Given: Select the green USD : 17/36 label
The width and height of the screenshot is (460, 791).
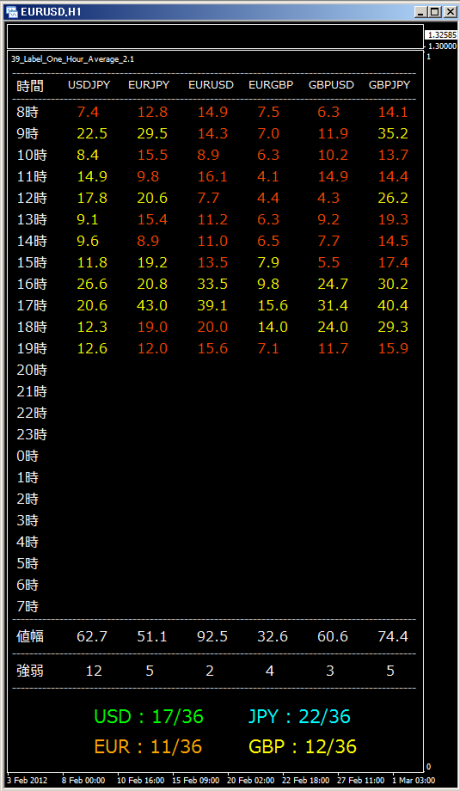Looking at the screenshot, I should (149, 717).
